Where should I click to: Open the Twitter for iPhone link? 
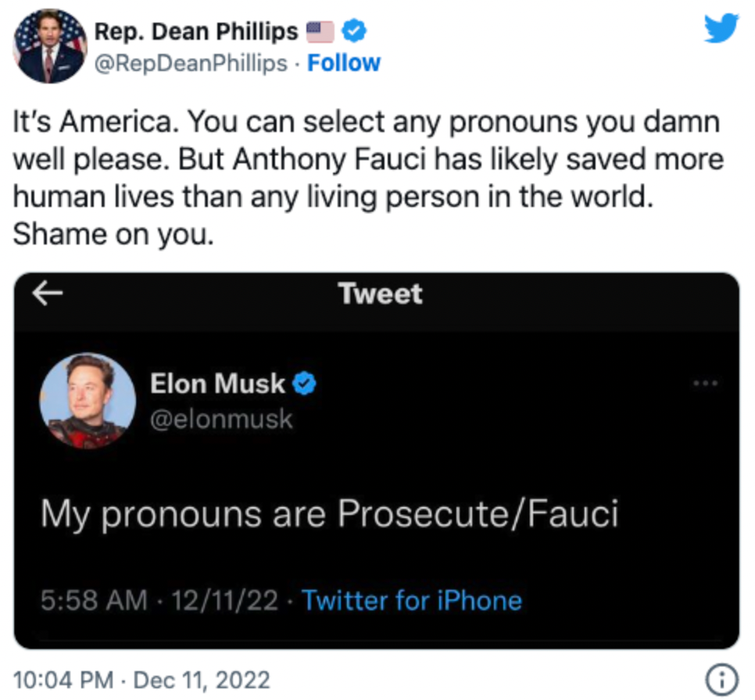tap(412, 600)
